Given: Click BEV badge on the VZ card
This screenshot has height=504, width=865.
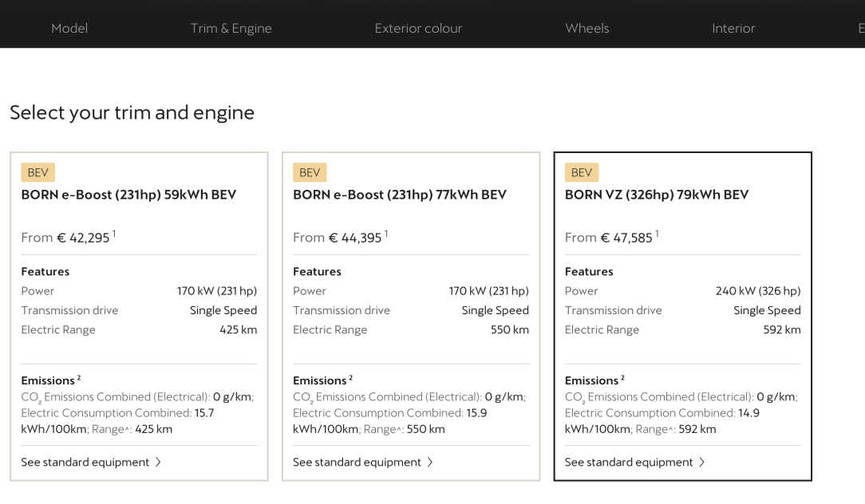Looking at the screenshot, I should point(582,172).
